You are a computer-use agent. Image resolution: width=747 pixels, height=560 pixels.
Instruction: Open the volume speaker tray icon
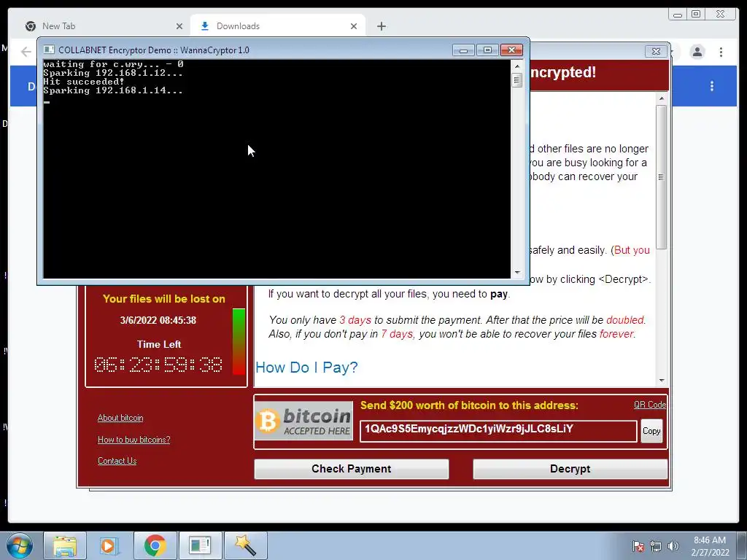tap(673, 546)
